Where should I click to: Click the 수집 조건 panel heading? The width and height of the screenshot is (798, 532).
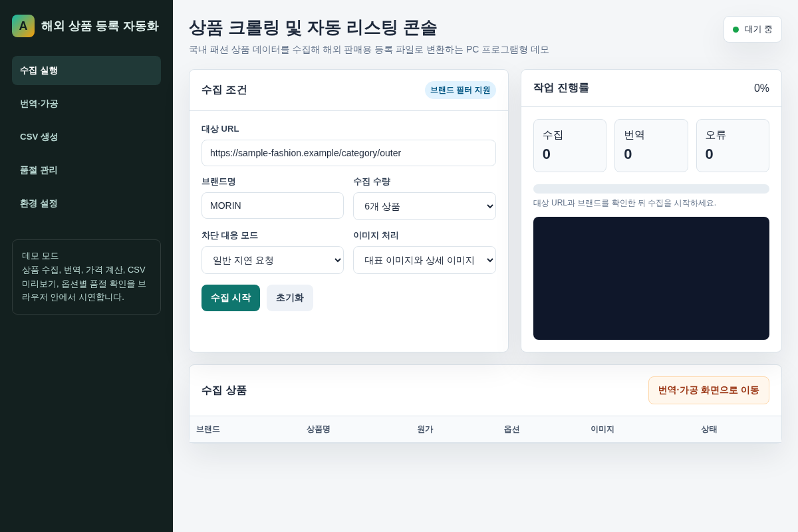coord(224,90)
